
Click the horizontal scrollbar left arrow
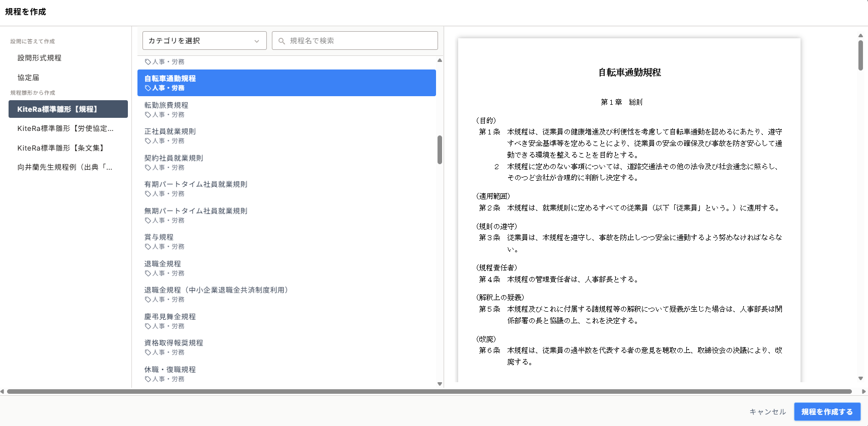click(x=3, y=391)
